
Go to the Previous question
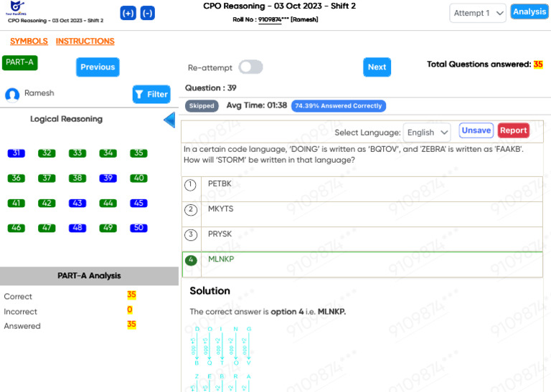(98, 67)
